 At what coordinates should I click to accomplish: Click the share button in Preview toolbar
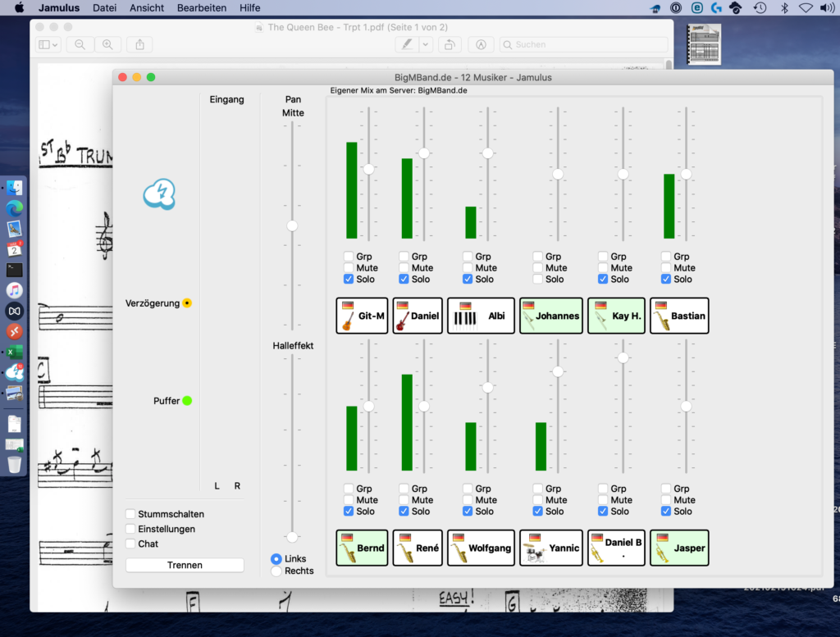pyautogui.click(x=139, y=44)
